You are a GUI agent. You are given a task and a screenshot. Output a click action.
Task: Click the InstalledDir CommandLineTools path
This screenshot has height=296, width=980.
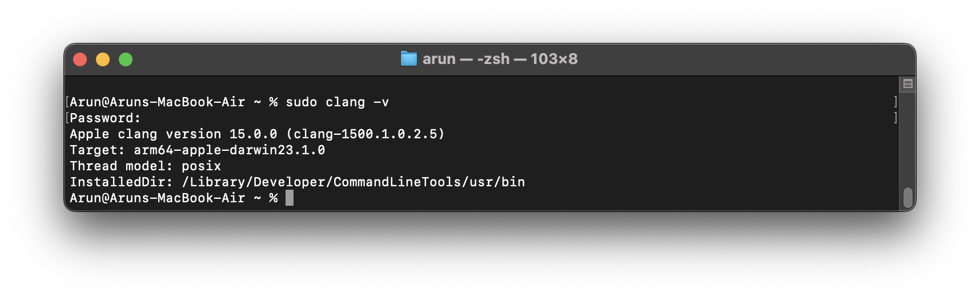click(x=354, y=182)
